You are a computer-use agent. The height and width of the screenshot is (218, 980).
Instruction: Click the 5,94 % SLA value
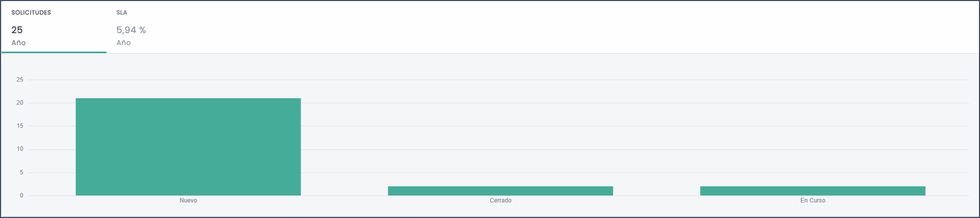point(131,30)
